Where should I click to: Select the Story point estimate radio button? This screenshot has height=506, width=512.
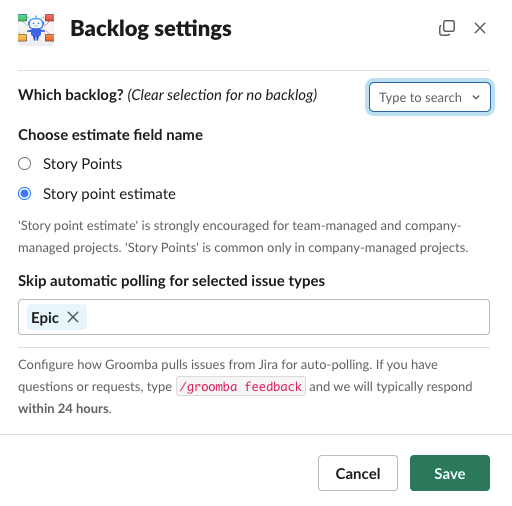coord(25,194)
